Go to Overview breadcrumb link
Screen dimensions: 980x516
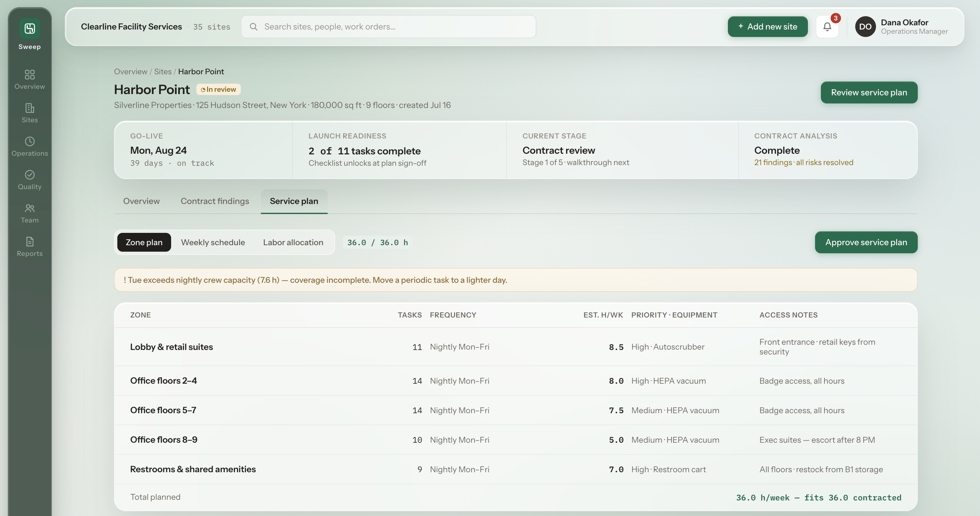point(131,72)
